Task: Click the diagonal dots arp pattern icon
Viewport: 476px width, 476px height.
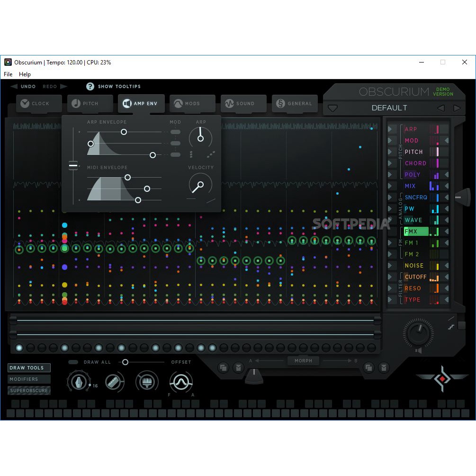Action: click(x=211, y=154)
